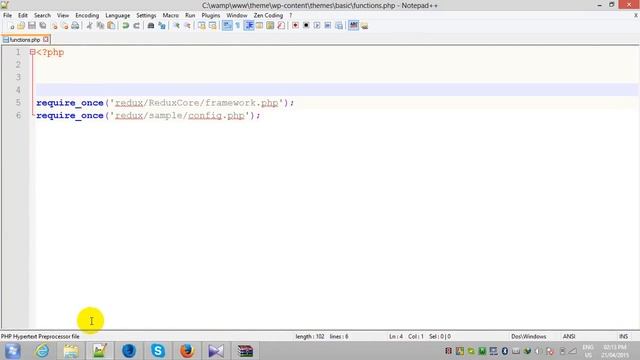
Task: Click the 'Ln : 4 Col : 1' status entry
Action: pos(406,336)
